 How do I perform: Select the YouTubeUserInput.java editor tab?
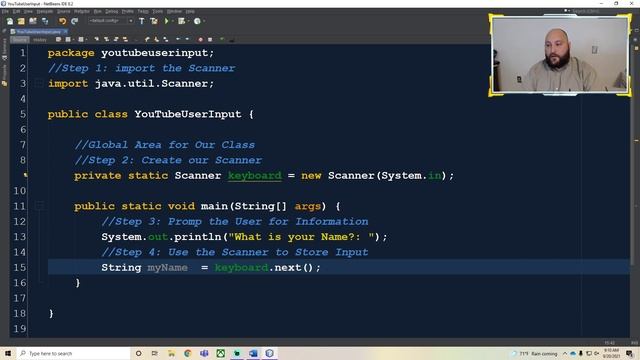[x=38, y=31]
